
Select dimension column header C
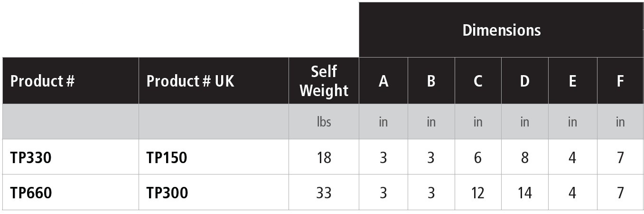[478, 82]
